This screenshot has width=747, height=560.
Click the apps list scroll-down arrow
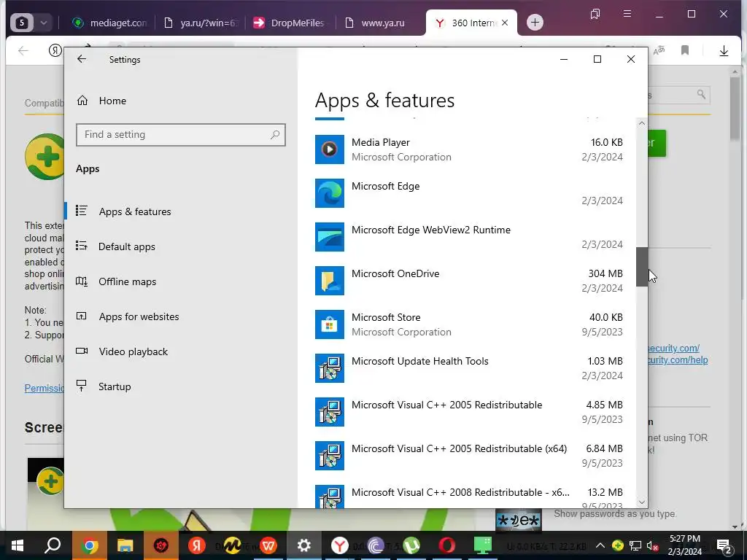click(x=642, y=502)
